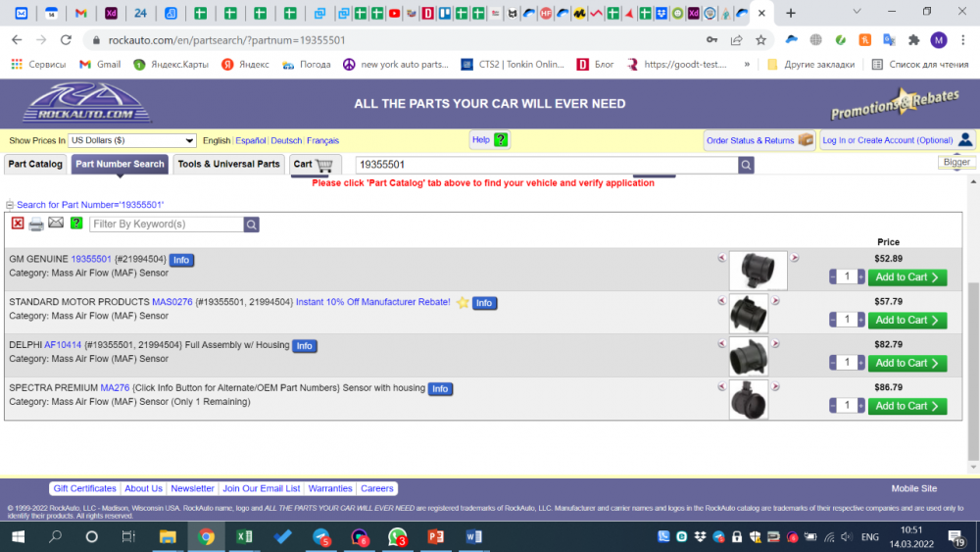Click the part number search magnifier button

click(747, 165)
